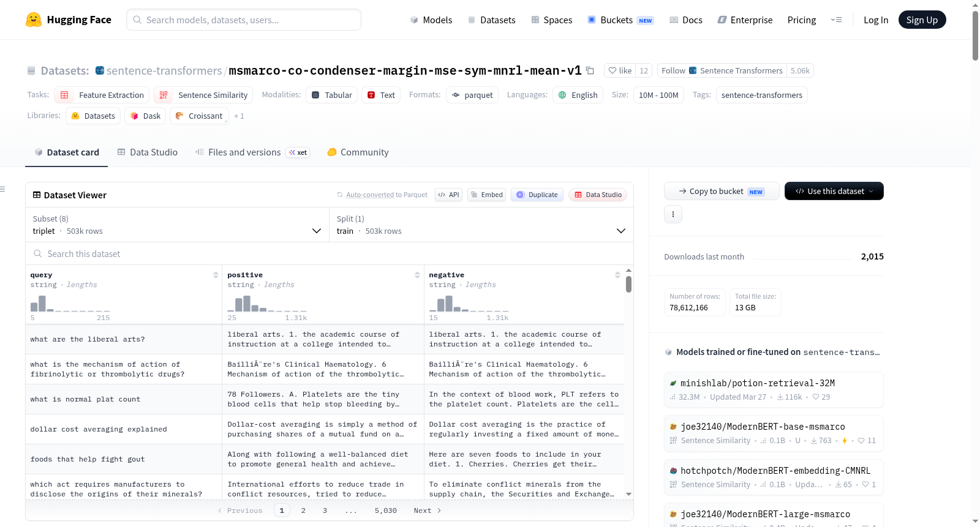Jump to last page 5,030
Viewport: 980px width, 527px height.
[x=386, y=510]
